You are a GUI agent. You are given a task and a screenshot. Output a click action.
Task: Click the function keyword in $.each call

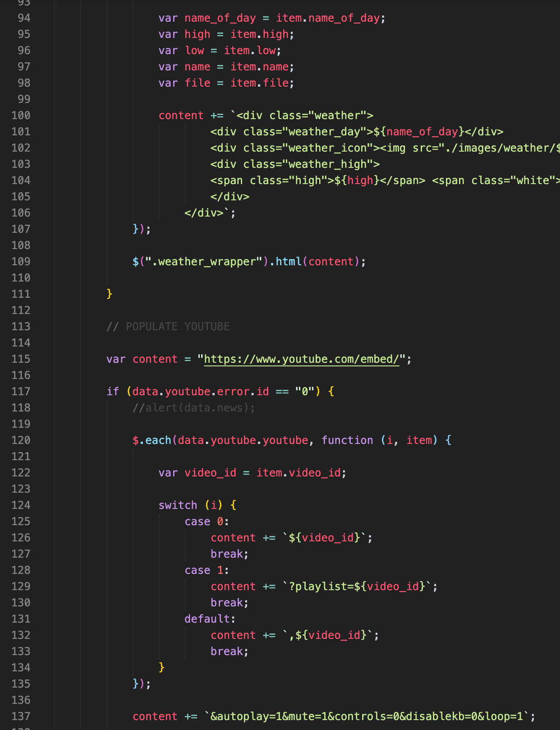click(x=347, y=440)
